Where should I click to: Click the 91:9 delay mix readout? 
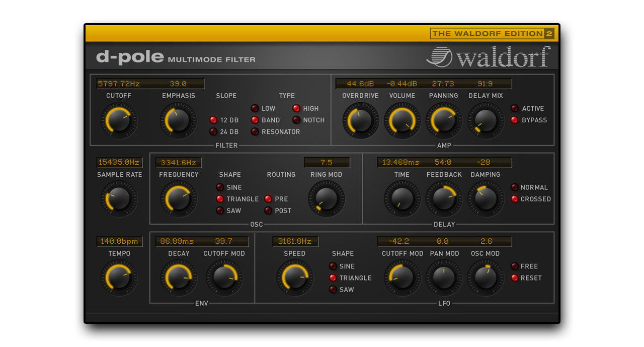[486, 84]
